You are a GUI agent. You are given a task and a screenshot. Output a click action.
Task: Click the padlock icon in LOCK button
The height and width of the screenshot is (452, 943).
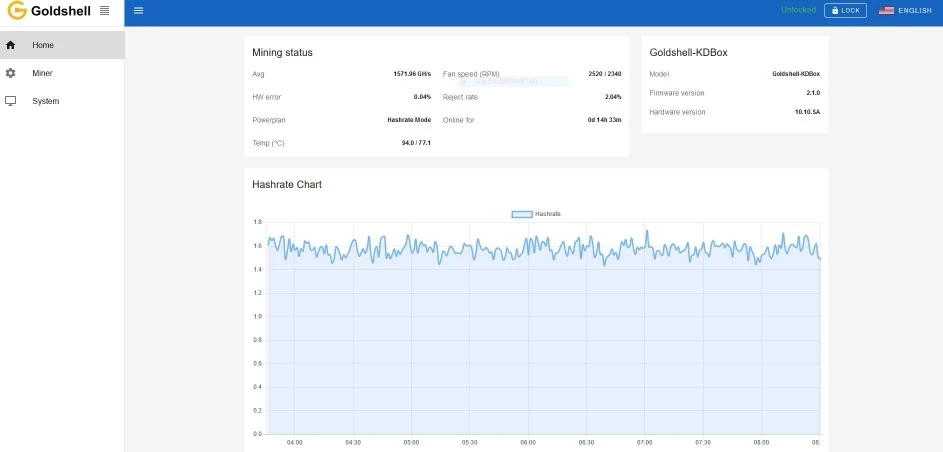click(835, 10)
